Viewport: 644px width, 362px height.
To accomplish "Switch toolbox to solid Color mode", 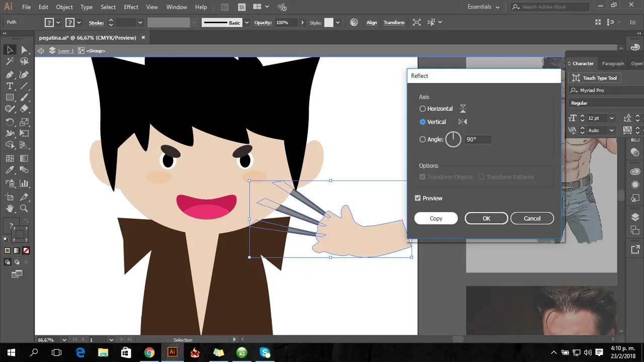I will (x=7, y=250).
